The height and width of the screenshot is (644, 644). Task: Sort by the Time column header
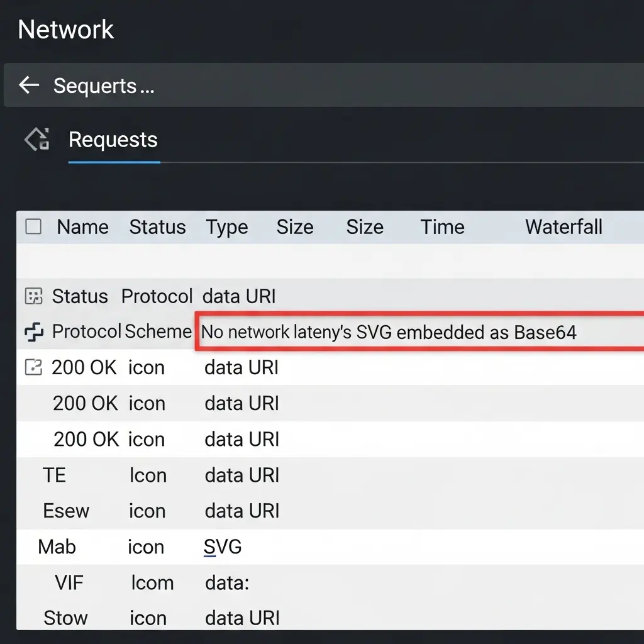pyautogui.click(x=442, y=227)
